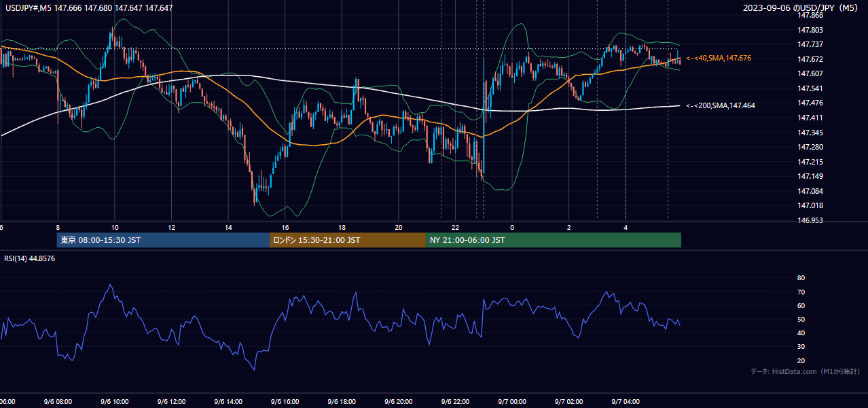Click price axis label 147.149
868x408 pixels.
(x=811, y=176)
